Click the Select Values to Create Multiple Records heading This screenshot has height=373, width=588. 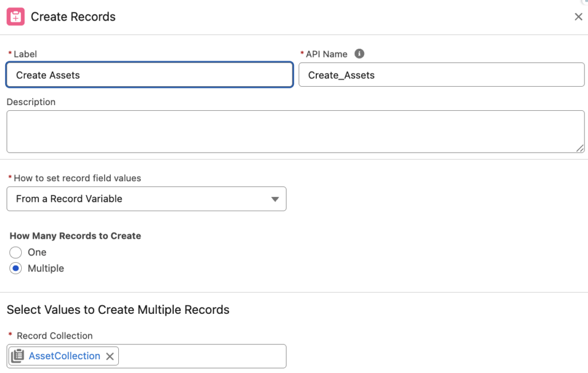pos(117,309)
